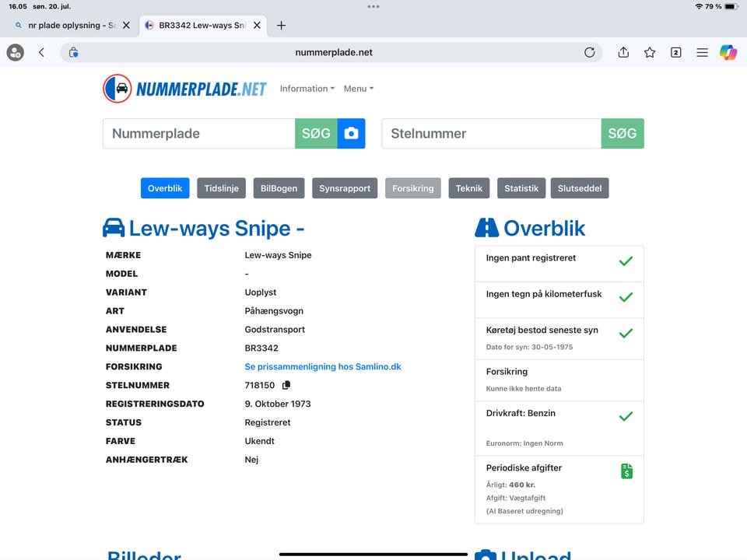Image resolution: width=747 pixels, height=560 pixels.
Task: Tap the camera icon for plate scanning
Action: pyautogui.click(x=351, y=133)
